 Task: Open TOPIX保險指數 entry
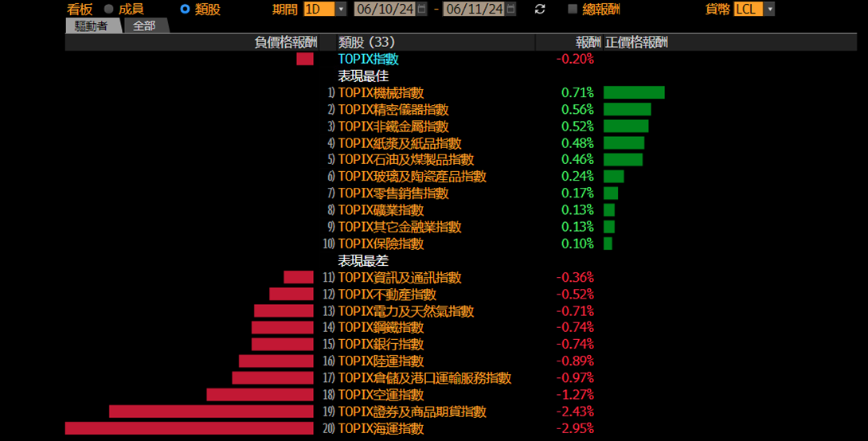pos(381,244)
